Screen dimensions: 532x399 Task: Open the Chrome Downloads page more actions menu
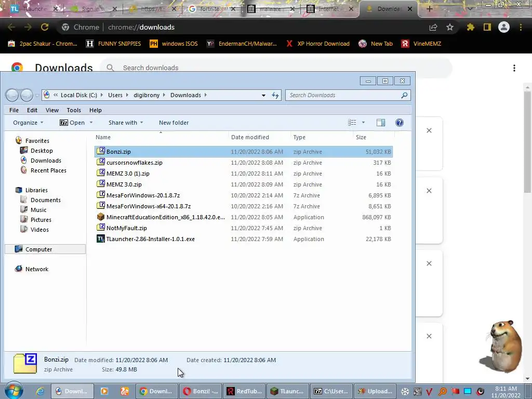click(514, 68)
